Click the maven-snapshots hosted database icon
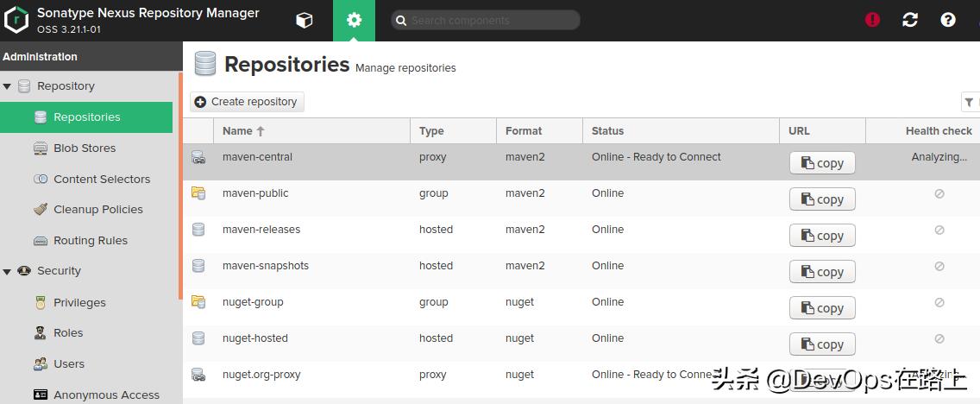 pyautogui.click(x=198, y=266)
